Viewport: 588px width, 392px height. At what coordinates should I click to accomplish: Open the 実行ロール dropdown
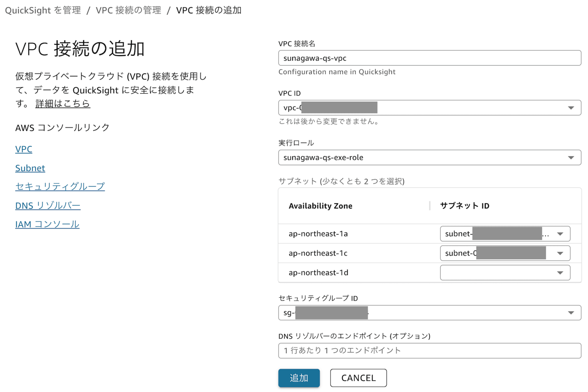tap(430, 157)
